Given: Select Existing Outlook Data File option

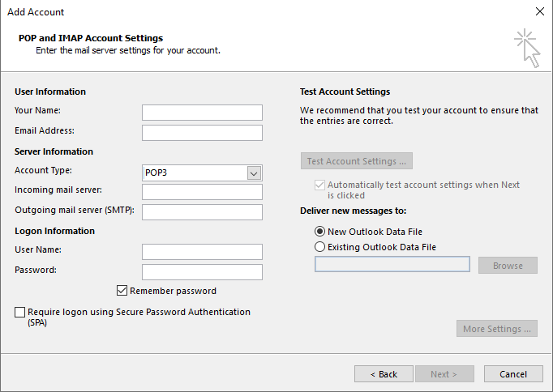Looking at the screenshot, I should 320,247.
